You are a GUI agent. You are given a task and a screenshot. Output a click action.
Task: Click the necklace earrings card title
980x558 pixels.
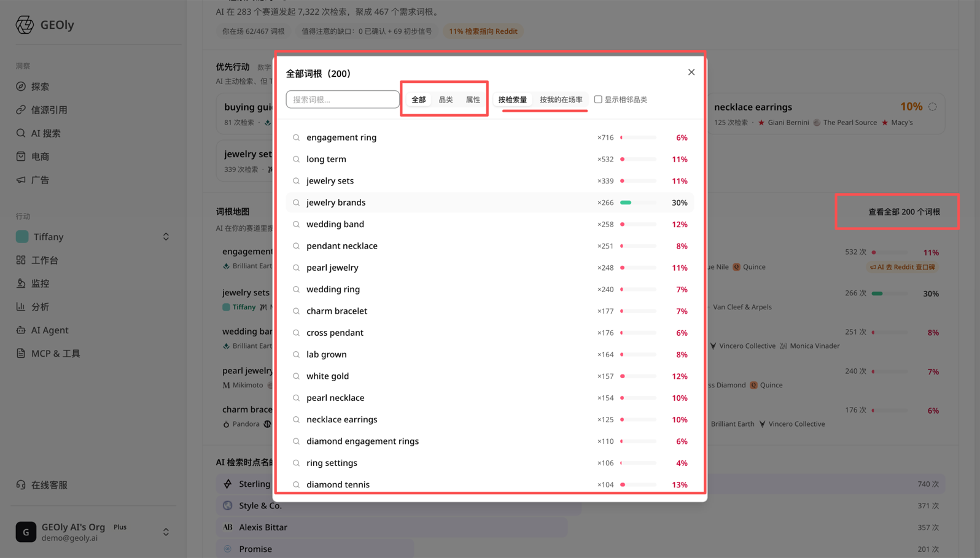(x=753, y=107)
